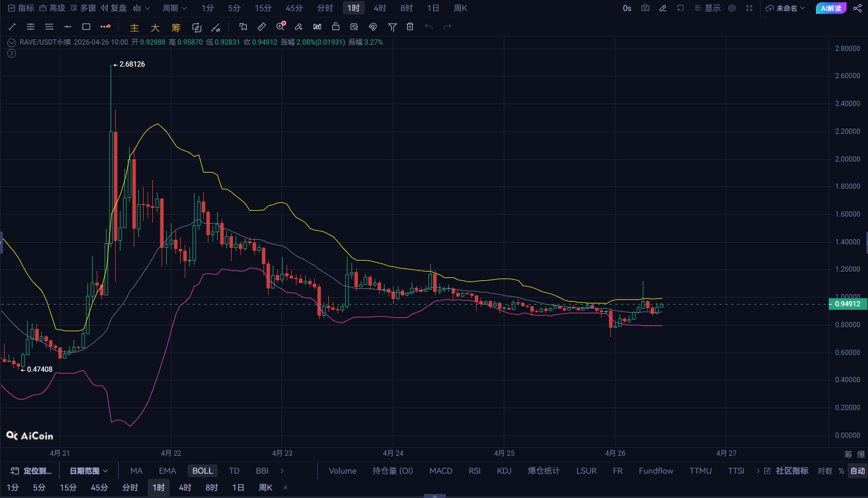Viewport: 868px width, 498px height.
Task: Select the 45分 timeframe in bottom bar
Action: (99, 488)
